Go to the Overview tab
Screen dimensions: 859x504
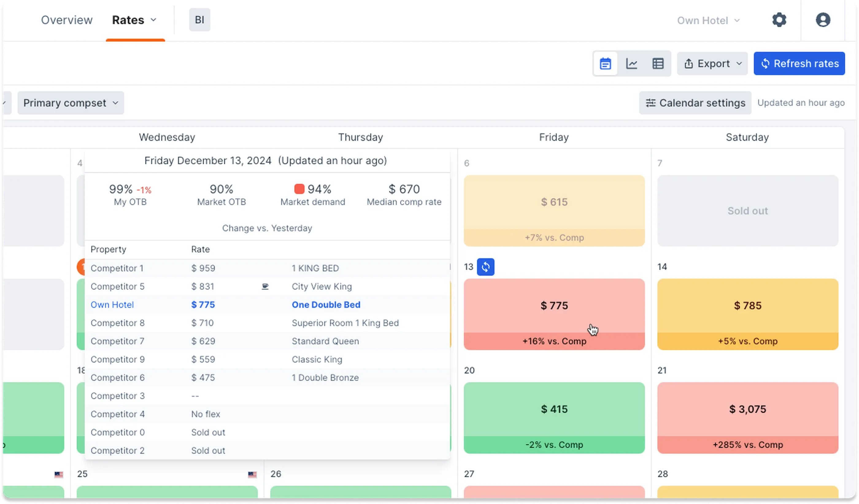67,20
